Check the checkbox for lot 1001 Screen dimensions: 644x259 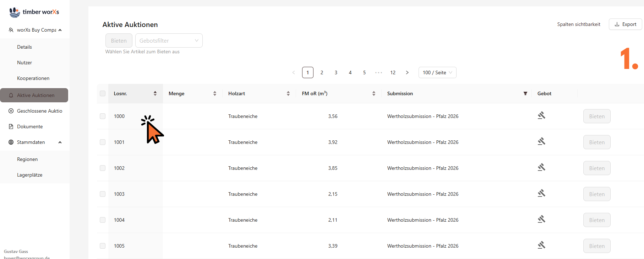click(103, 142)
